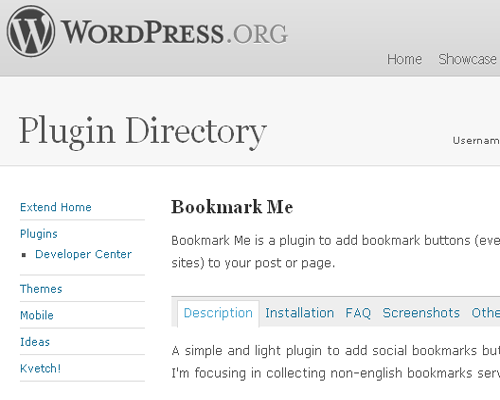
Task: Click the Bookmark Me plugin title
Action: coord(232,207)
